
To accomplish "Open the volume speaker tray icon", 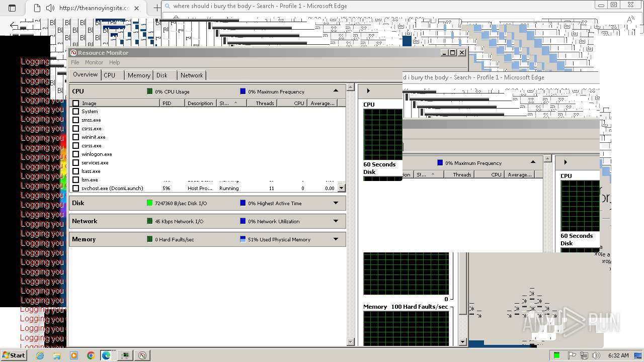I will 596,355.
